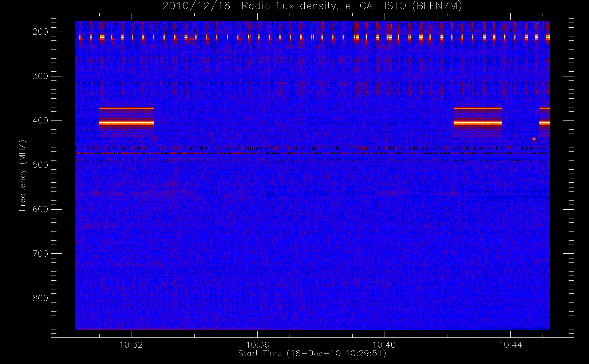
Task: Click the bright 400 MHz band near 10:43
Action: [478, 123]
